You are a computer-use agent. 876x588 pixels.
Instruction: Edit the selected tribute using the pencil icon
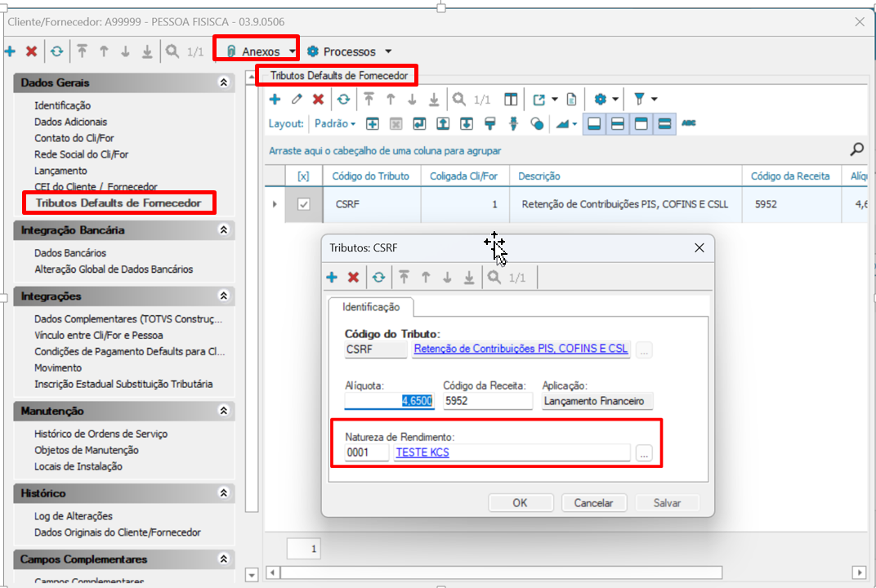point(297,99)
